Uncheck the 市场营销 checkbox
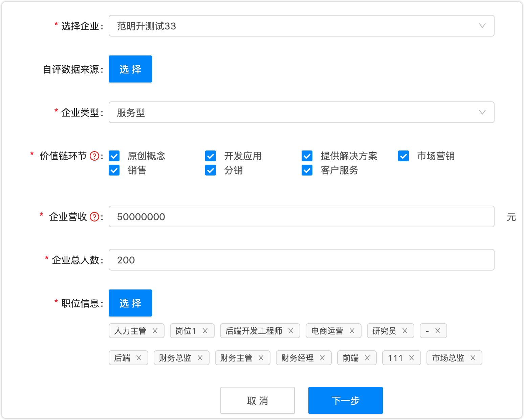 click(403, 156)
